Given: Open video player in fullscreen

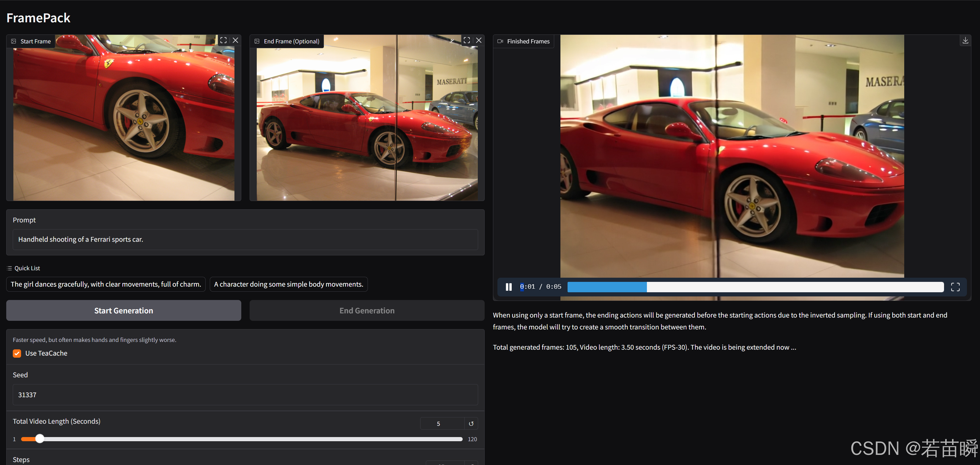Looking at the screenshot, I should pos(955,287).
